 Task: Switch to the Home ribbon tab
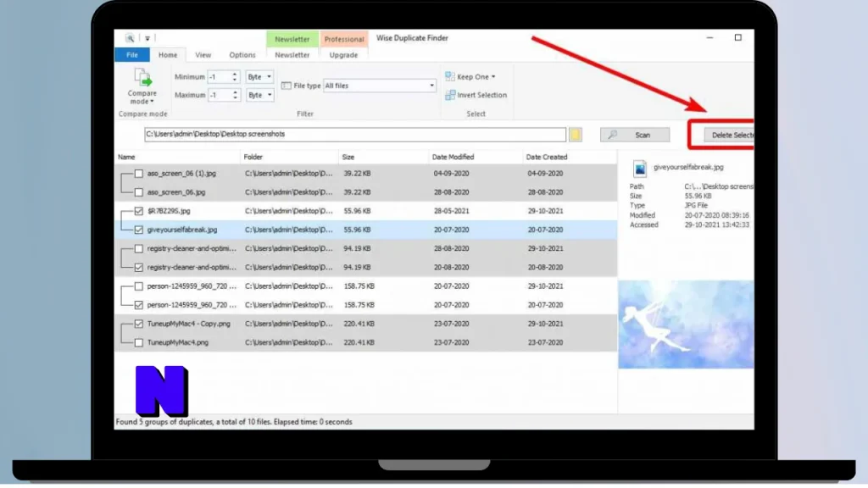coord(168,55)
